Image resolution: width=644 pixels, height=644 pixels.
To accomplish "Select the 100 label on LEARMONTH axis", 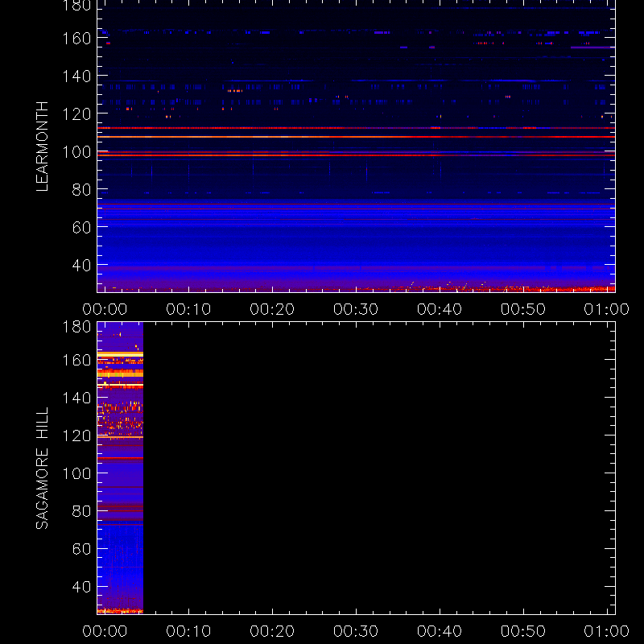I will tap(76, 152).
